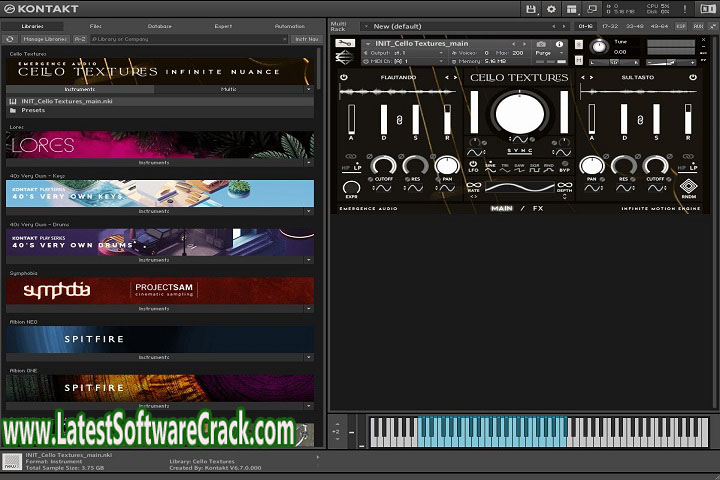Switch instrument view to FX page
Image resolution: width=720 pixels, height=480 pixels.
538,208
